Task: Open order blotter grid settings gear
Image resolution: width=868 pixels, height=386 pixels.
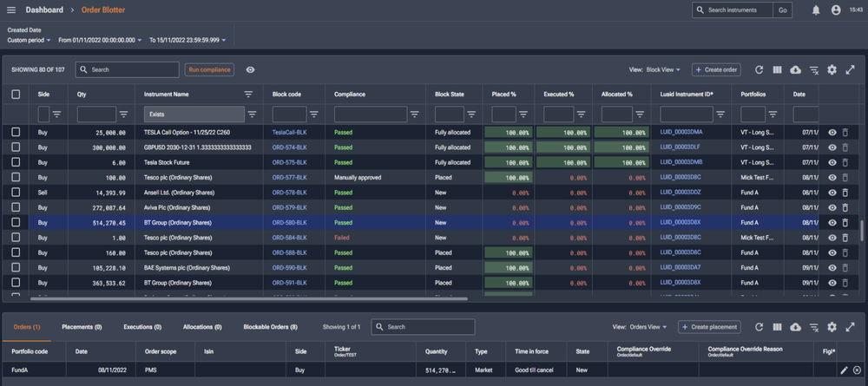Action: point(832,69)
